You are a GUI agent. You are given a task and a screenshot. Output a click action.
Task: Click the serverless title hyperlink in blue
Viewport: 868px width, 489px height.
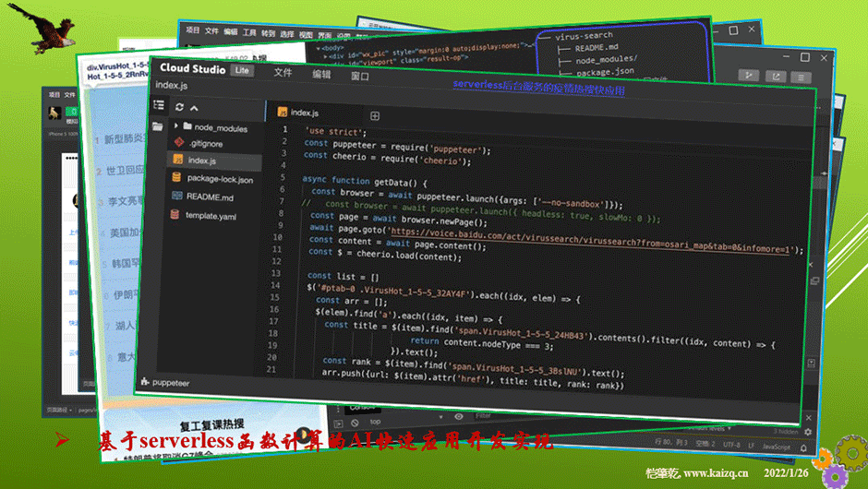click(x=538, y=88)
